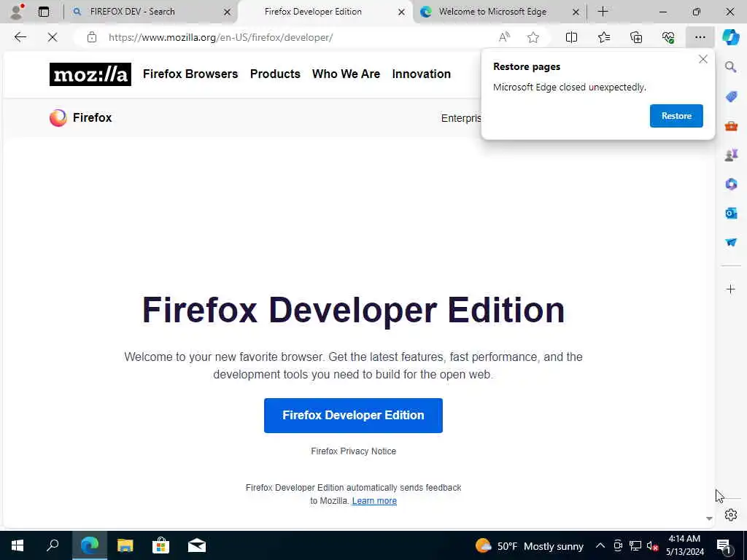Viewport: 747px width, 560px height.
Task: Open the Favorites list
Action: (603, 37)
